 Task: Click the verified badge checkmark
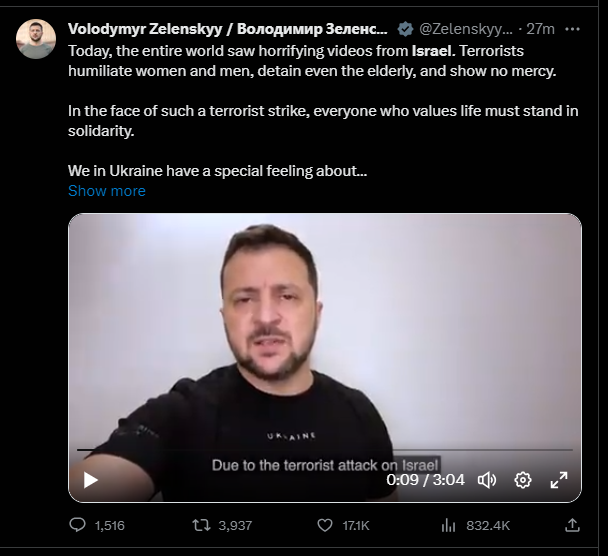click(x=405, y=29)
